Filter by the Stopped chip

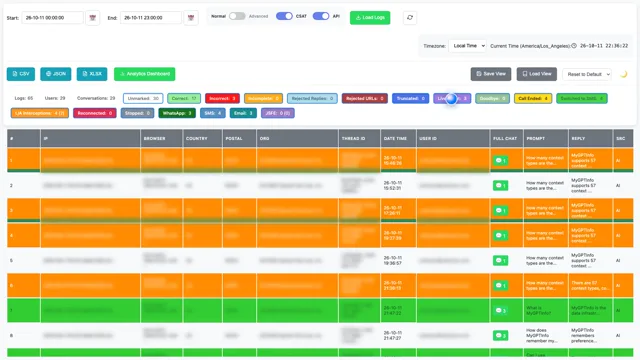coord(137,113)
